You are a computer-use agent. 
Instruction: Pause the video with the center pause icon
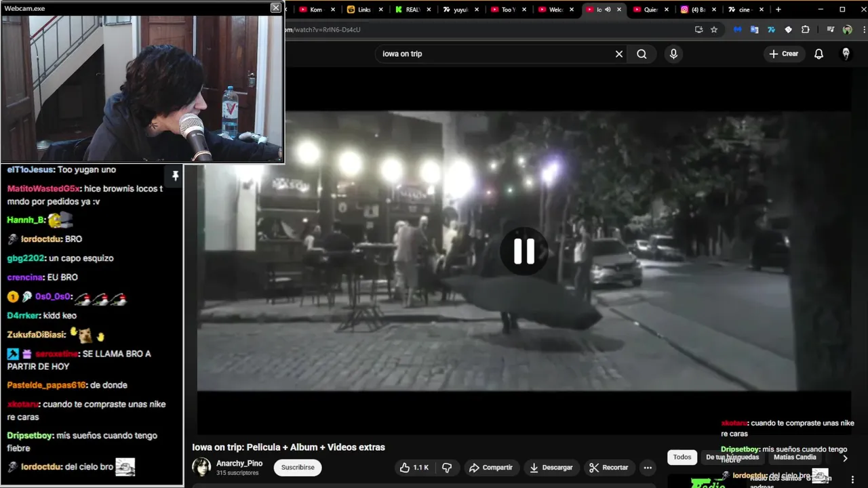(x=524, y=251)
